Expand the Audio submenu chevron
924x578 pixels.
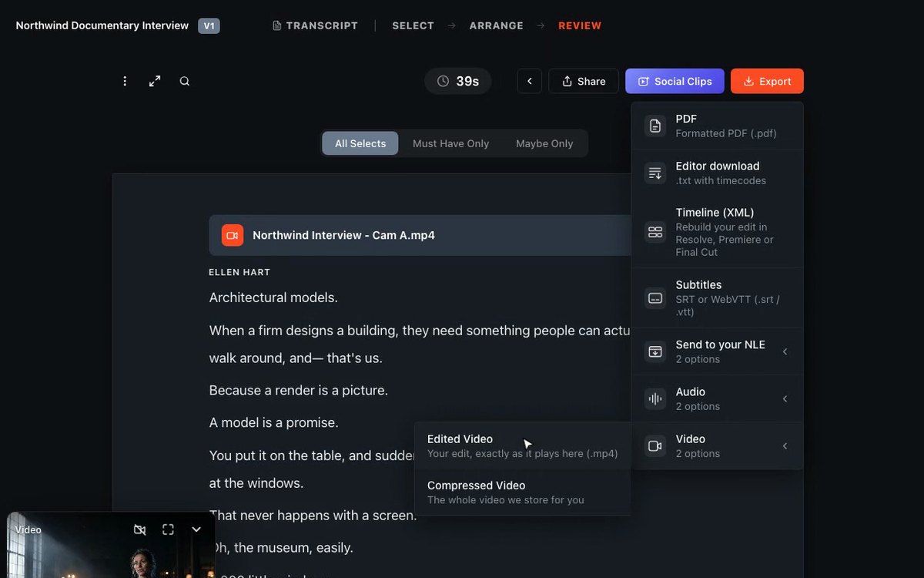785,398
